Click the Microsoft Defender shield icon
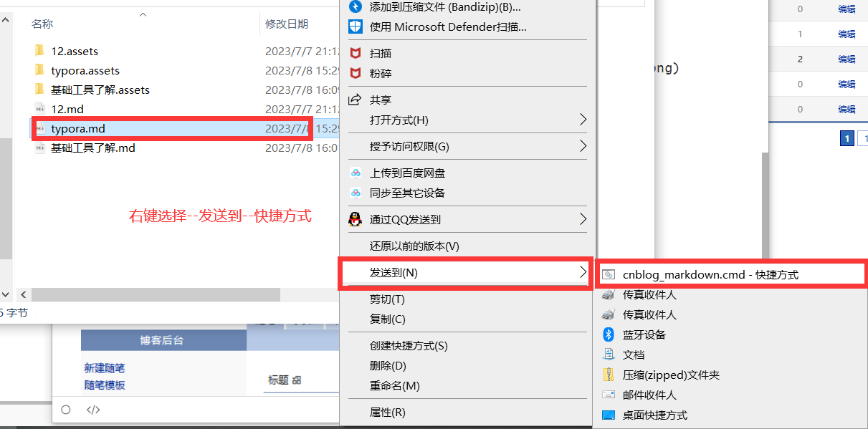The width and height of the screenshot is (868, 429). [x=356, y=27]
